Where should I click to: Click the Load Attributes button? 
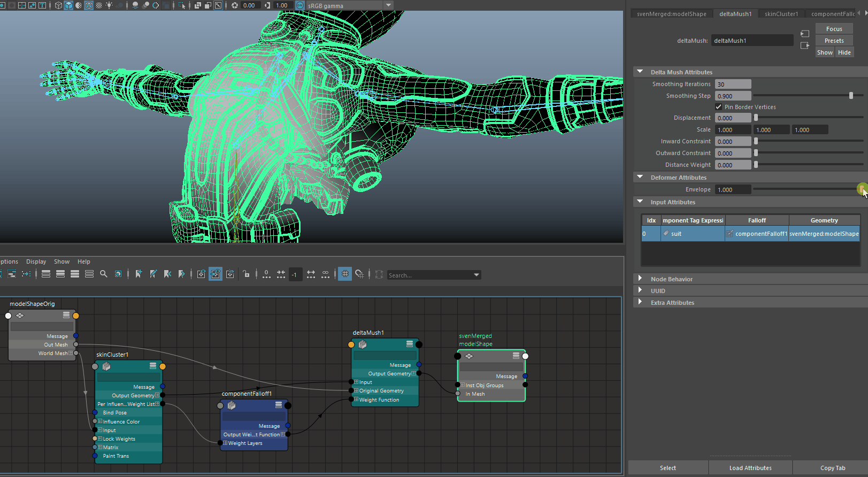(x=750, y=468)
